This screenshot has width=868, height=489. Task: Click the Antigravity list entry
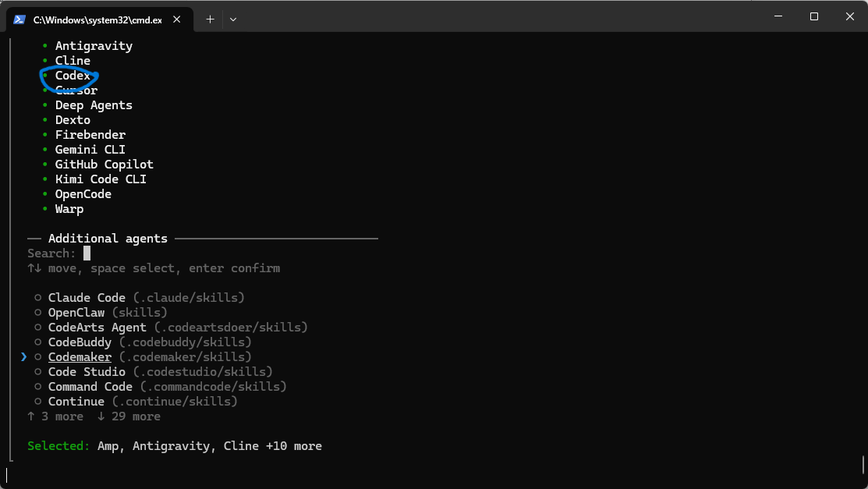94,46
